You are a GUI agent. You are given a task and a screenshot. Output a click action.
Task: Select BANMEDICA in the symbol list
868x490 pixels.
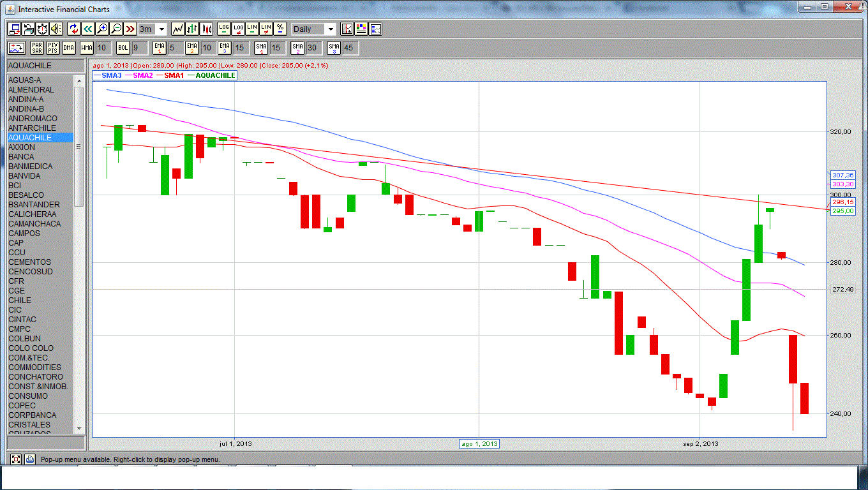tap(41, 167)
